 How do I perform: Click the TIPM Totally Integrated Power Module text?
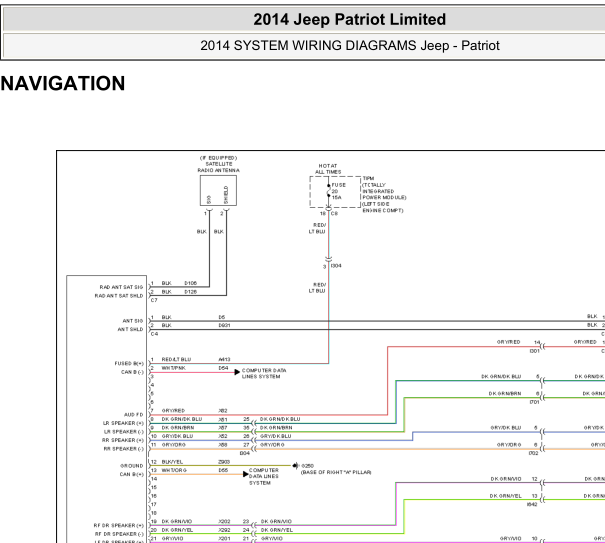[384, 195]
